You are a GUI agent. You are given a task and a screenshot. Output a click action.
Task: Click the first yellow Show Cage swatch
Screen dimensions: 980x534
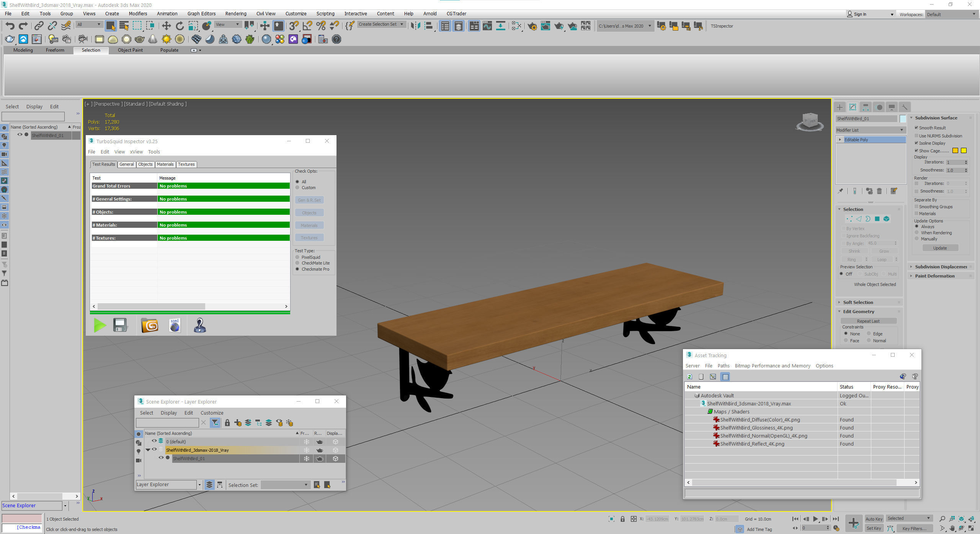point(955,150)
